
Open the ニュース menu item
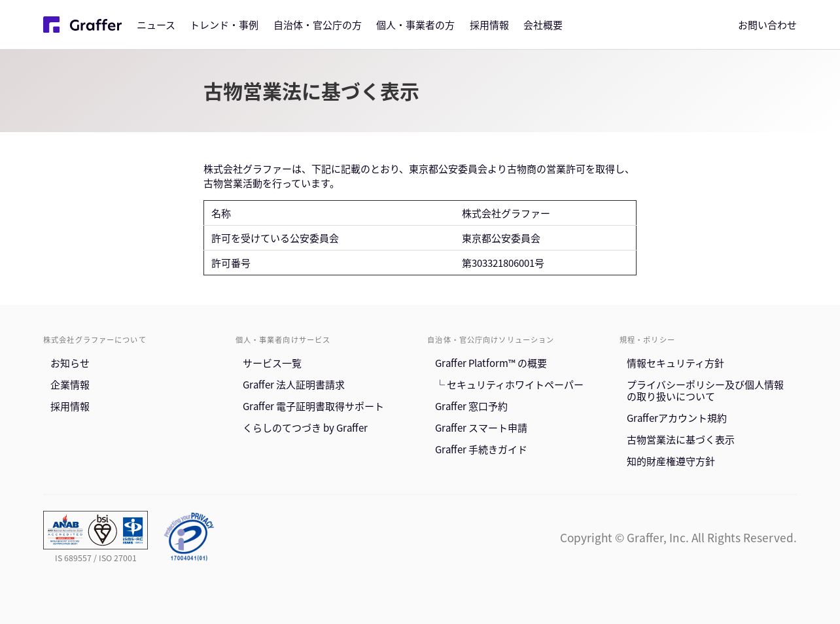(x=156, y=25)
